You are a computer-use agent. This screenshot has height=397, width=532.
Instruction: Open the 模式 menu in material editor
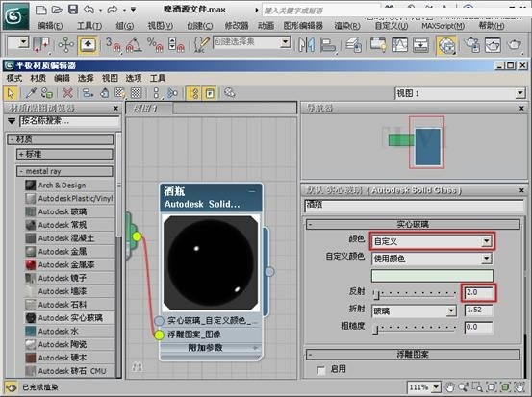pos(14,78)
